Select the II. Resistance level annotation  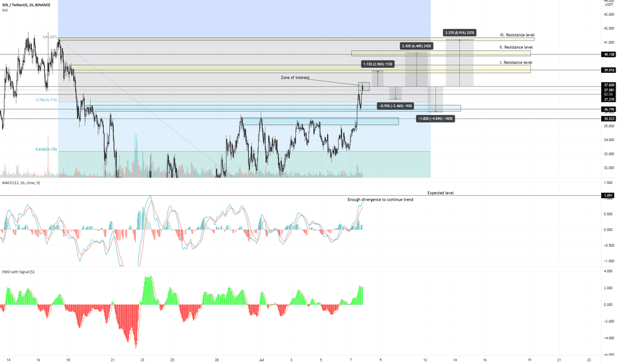[x=516, y=47]
